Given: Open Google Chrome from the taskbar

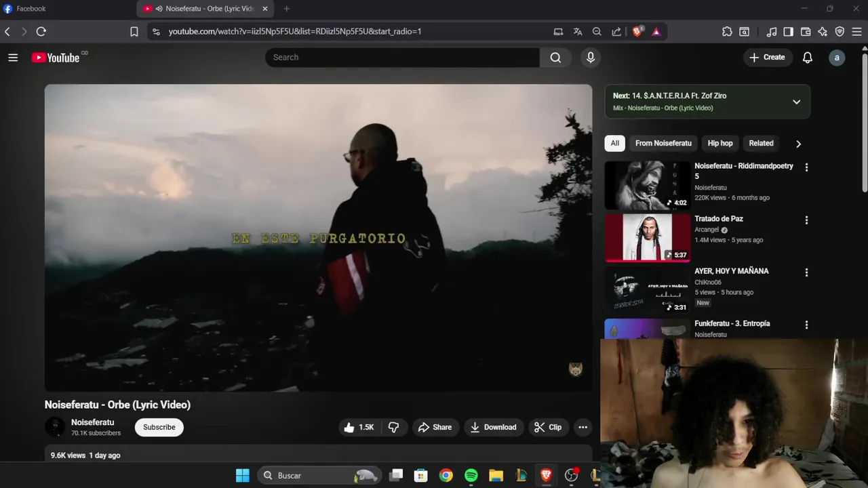Looking at the screenshot, I should tap(446, 476).
